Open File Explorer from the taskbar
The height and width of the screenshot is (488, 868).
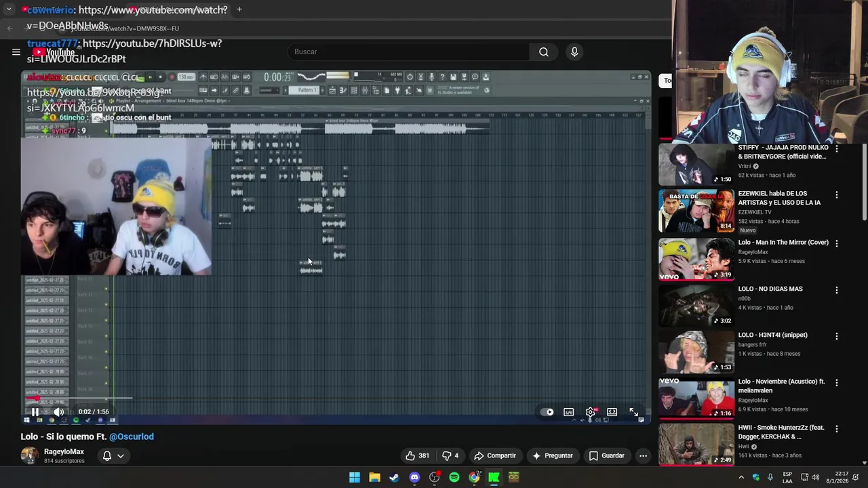374,477
